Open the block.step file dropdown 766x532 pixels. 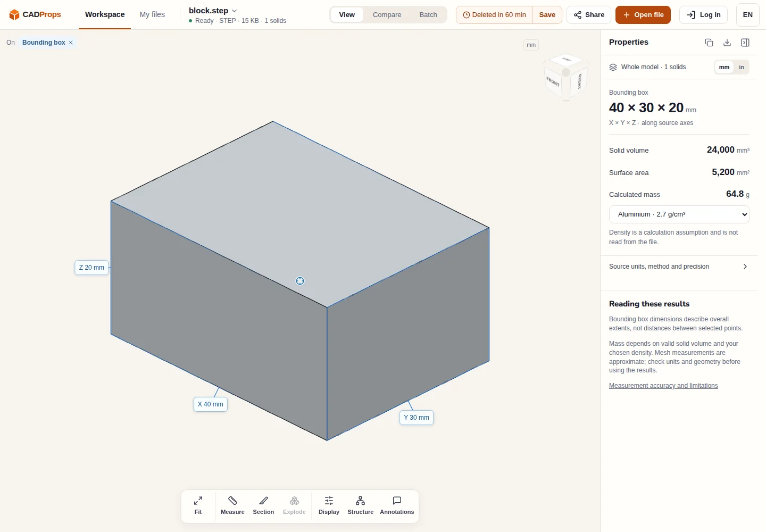[213, 11]
